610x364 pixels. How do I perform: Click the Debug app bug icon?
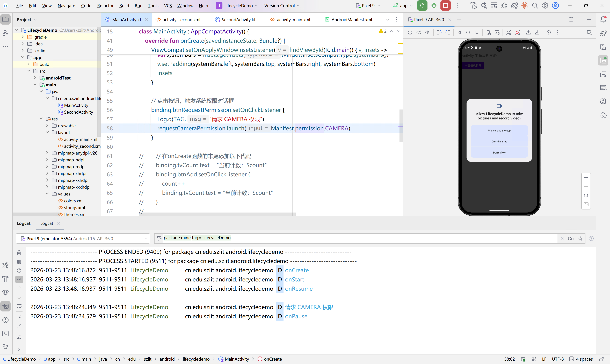(x=434, y=5)
